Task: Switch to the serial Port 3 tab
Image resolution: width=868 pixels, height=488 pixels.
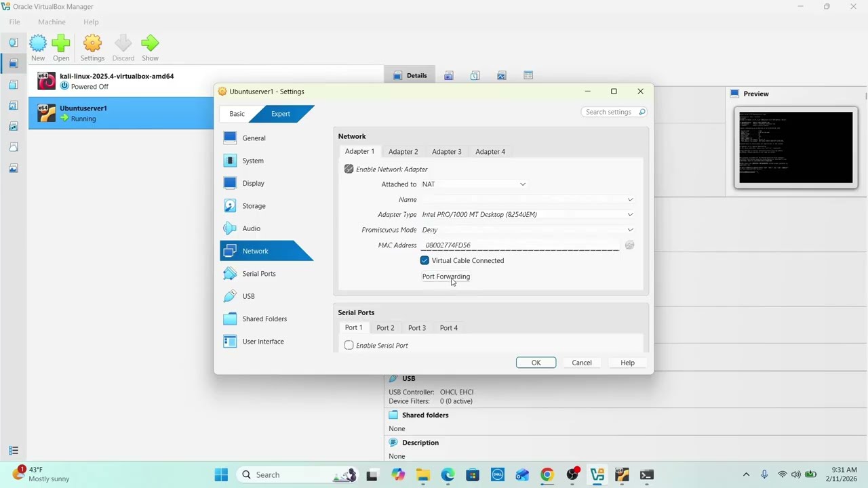Action: [417, 328]
